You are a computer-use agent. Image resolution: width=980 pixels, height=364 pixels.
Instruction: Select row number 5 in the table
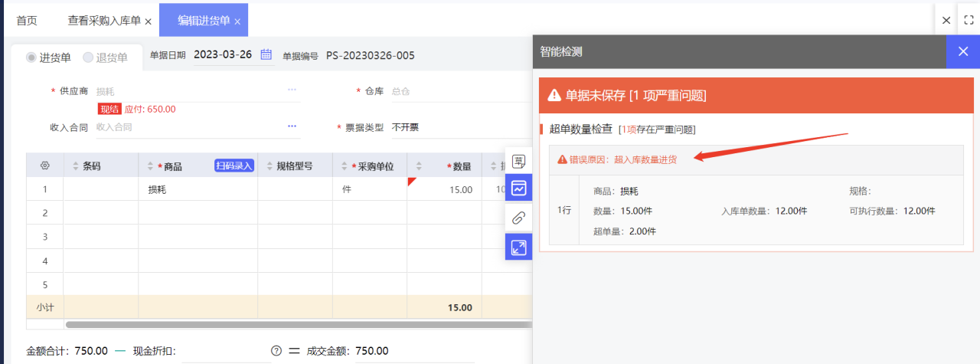coord(44,284)
